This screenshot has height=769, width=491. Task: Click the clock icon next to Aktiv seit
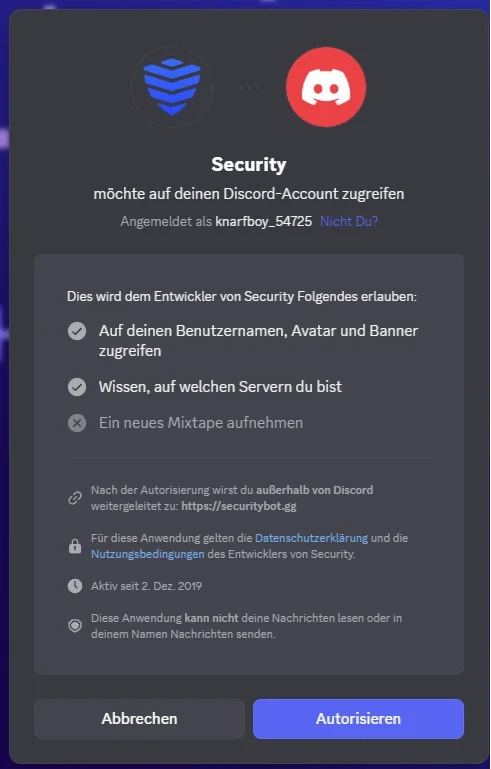tap(75, 586)
